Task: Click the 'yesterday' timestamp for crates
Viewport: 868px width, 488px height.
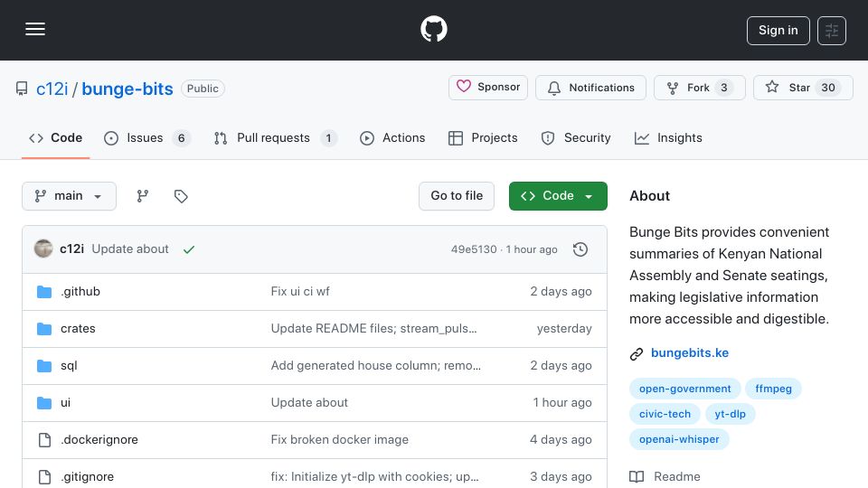Action: [x=564, y=329]
